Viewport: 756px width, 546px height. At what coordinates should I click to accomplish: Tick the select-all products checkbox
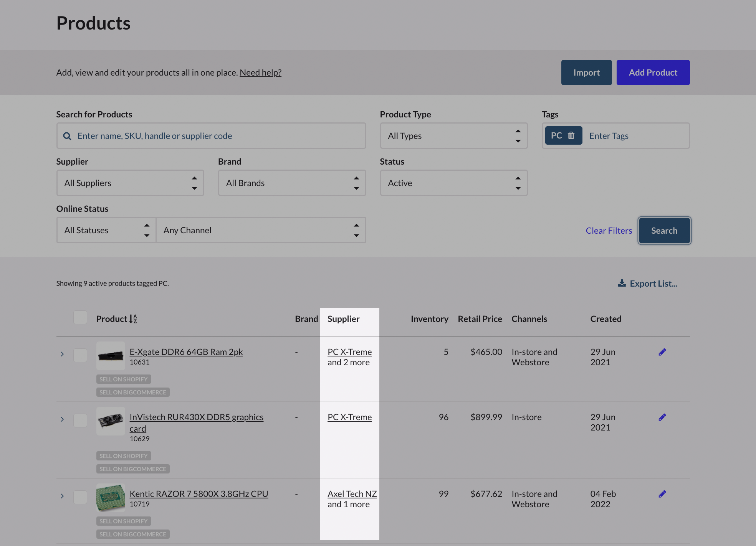click(80, 318)
